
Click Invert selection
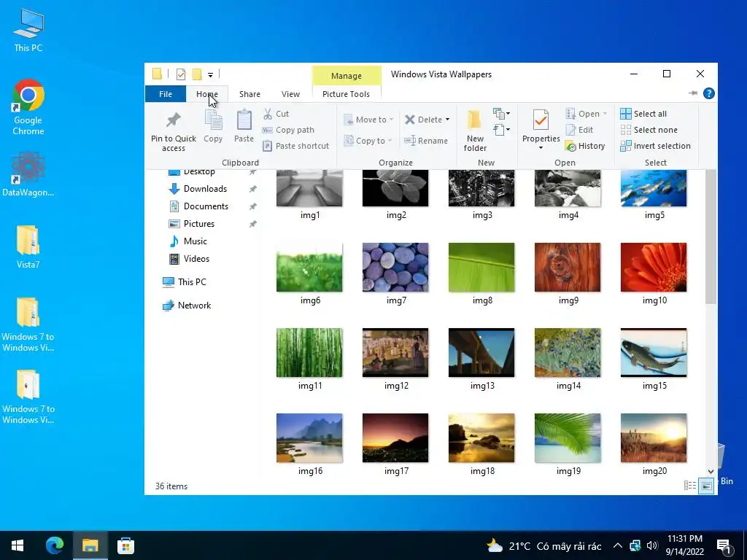pyautogui.click(x=656, y=146)
